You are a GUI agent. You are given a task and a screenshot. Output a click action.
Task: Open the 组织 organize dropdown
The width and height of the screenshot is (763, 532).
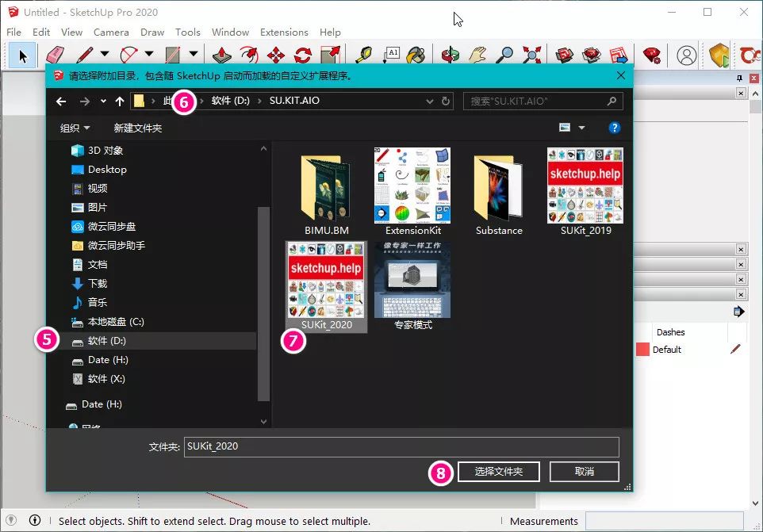pyautogui.click(x=75, y=128)
